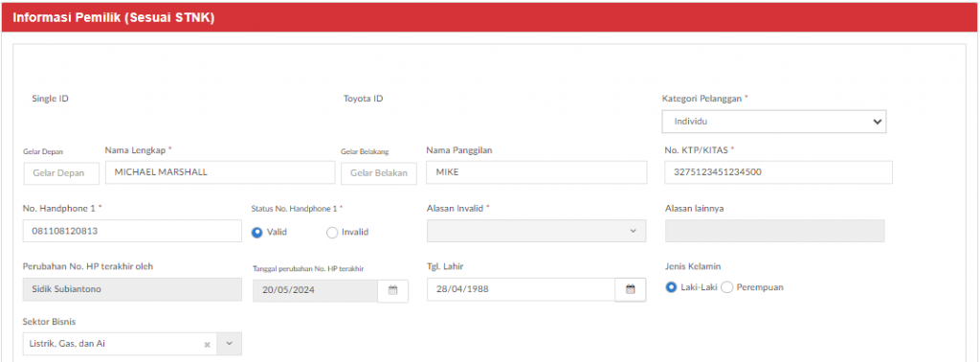Open the Kategori Pelanggan dropdown
The image size is (980, 362).
click(773, 122)
